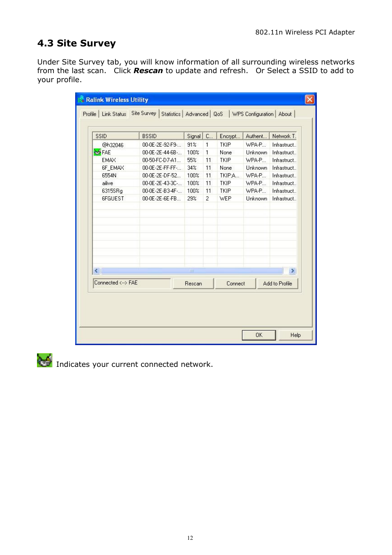The height and width of the screenshot is (555, 392).
Task: Open Help for the utility
Action: pyautogui.click(x=295, y=335)
